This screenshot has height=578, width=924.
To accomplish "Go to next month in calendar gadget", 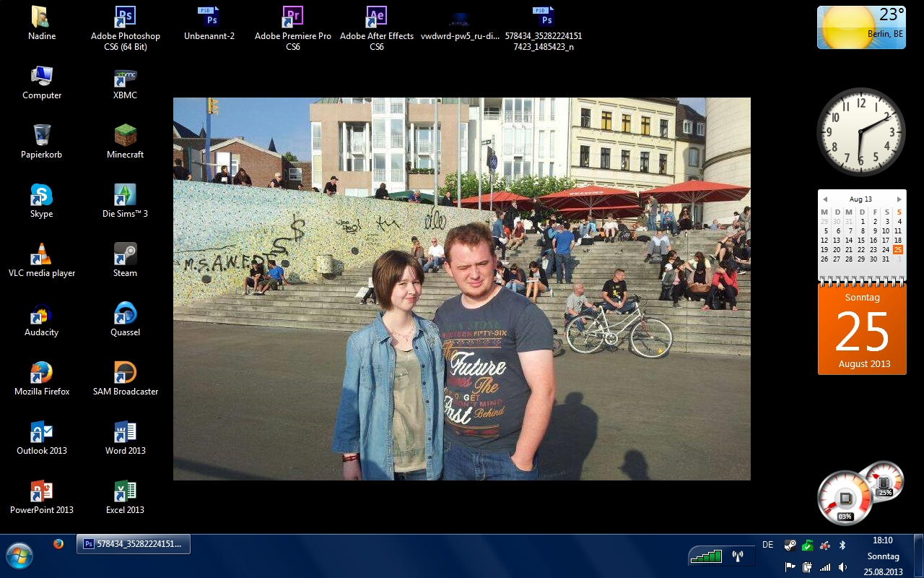I will point(899,199).
